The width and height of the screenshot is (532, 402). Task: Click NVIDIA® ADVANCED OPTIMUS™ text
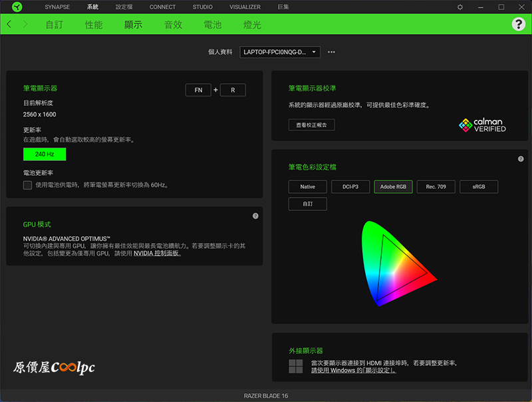[x=66, y=239]
